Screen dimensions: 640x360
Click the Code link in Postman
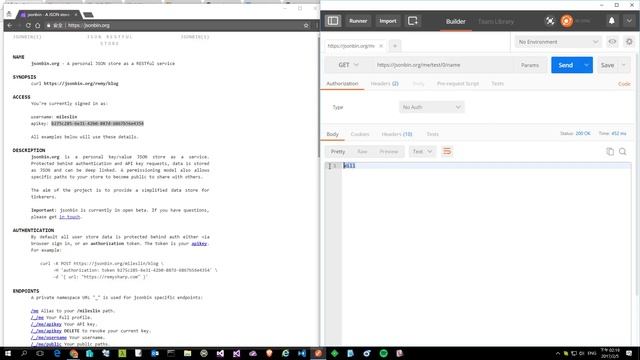click(624, 84)
